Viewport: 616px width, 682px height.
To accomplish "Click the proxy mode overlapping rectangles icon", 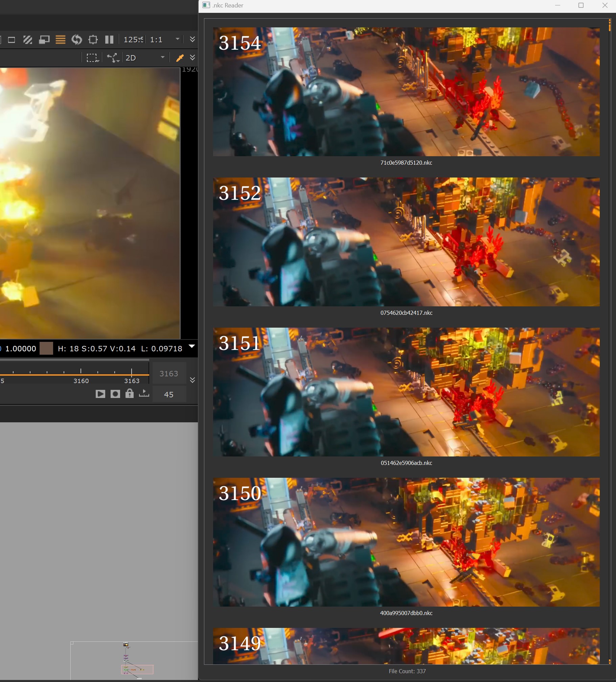I will (x=44, y=40).
